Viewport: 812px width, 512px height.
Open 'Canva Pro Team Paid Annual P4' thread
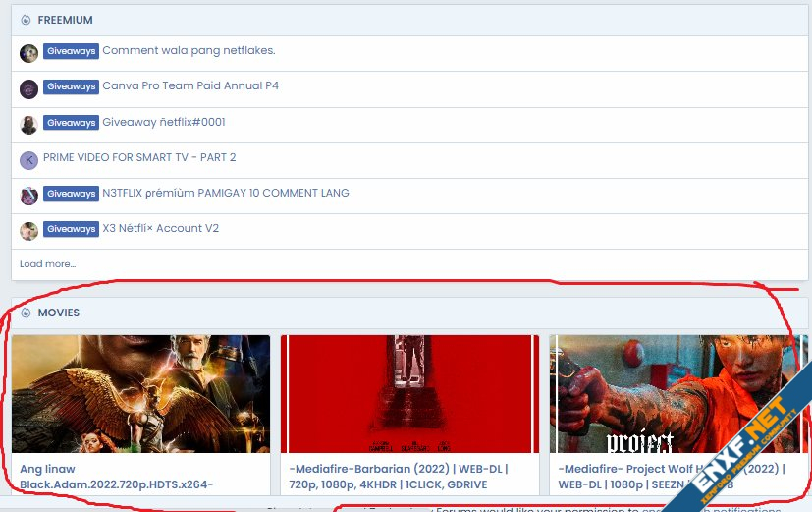coord(190,86)
